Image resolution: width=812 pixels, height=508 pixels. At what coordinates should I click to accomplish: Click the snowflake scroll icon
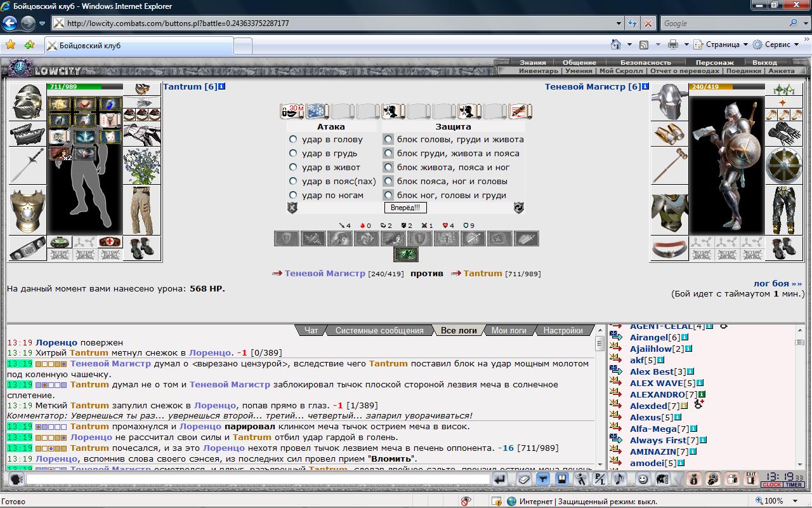pos(317,111)
